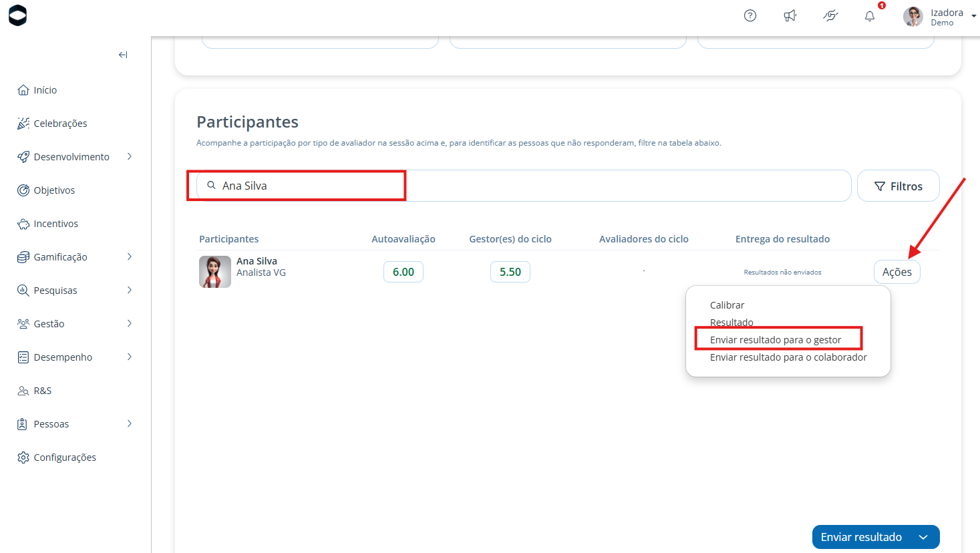Open the announcements megaphone icon
The height and width of the screenshot is (553, 980).
(790, 15)
